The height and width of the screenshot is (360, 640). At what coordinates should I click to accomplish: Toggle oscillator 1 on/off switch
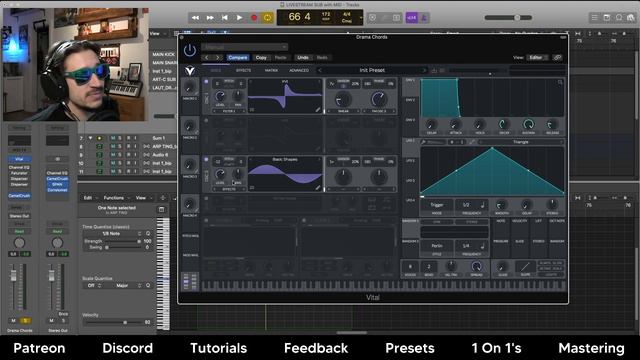click(x=206, y=82)
